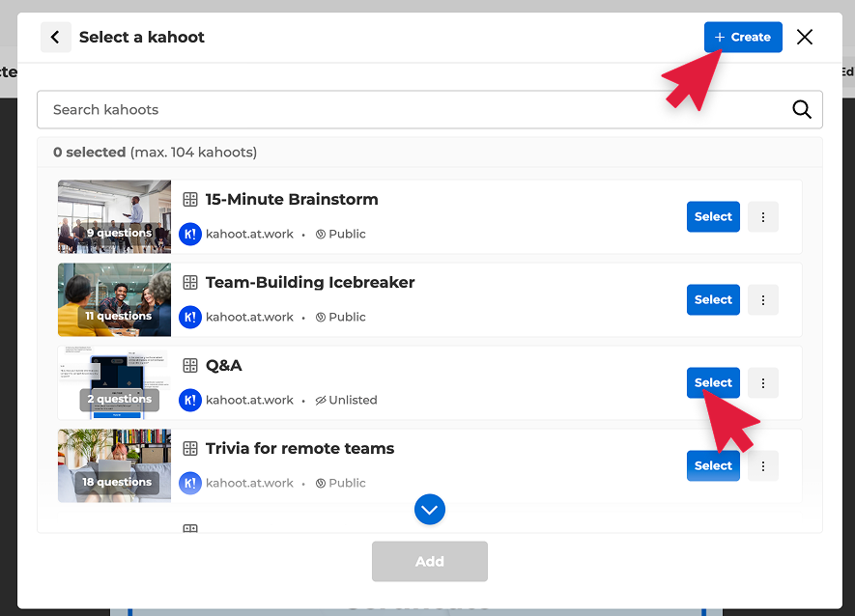Click the search magnifier icon

click(x=801, y=109)
